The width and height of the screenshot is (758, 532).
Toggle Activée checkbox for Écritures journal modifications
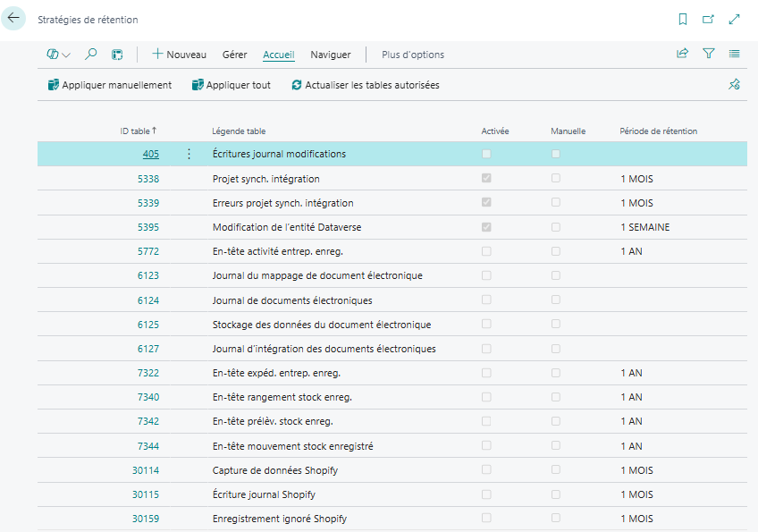coord(486,154)
